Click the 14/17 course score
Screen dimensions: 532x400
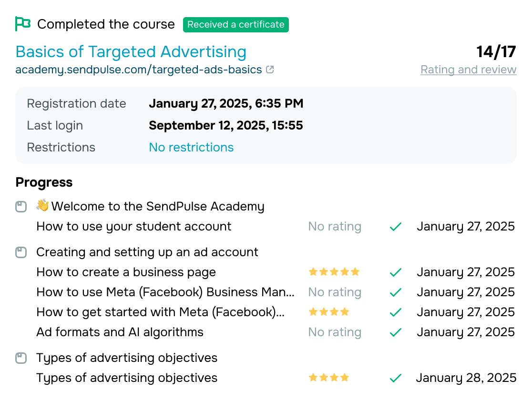(x=496, y=52)
